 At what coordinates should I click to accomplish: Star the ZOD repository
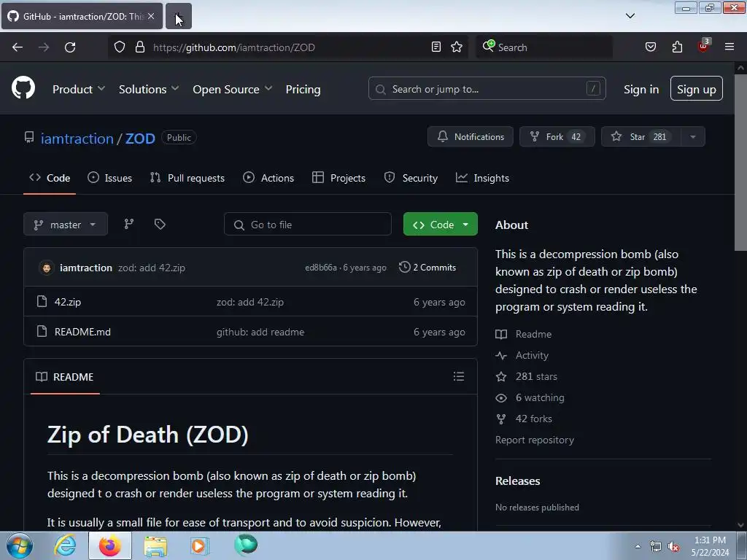pos(640,136)
